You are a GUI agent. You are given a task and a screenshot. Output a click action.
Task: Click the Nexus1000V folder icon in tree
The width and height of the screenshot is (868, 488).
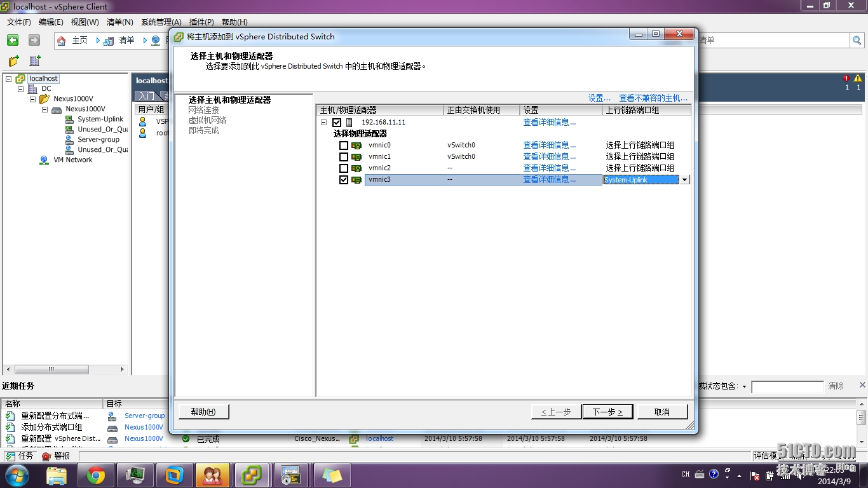tap(44, 99)
